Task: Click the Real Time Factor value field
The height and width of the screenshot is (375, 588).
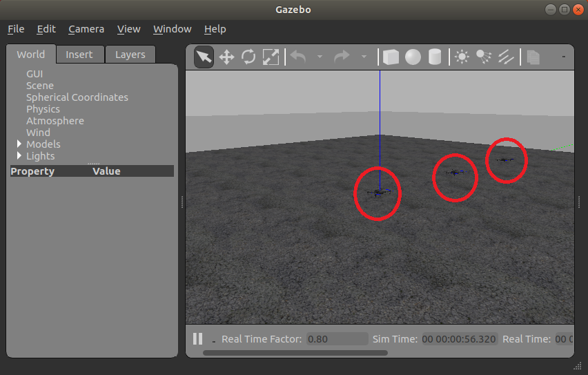Action: point(337,339)
